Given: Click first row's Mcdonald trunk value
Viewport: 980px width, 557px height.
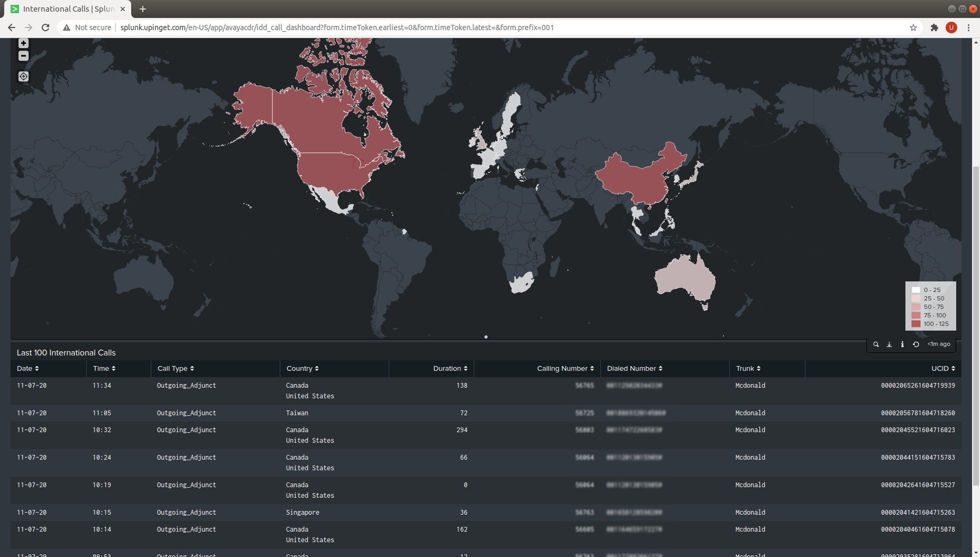Looking at the screenshot, I should click(x=750, y=386).
